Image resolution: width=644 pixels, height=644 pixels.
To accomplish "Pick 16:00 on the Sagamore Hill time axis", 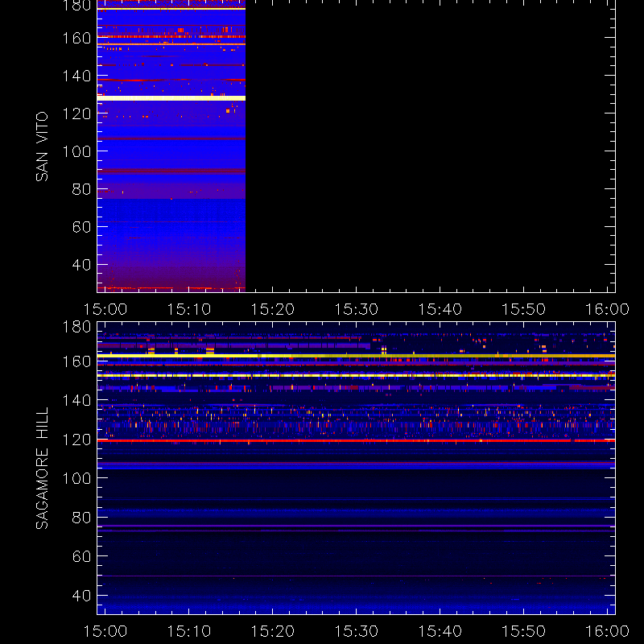I will (608, 631).
